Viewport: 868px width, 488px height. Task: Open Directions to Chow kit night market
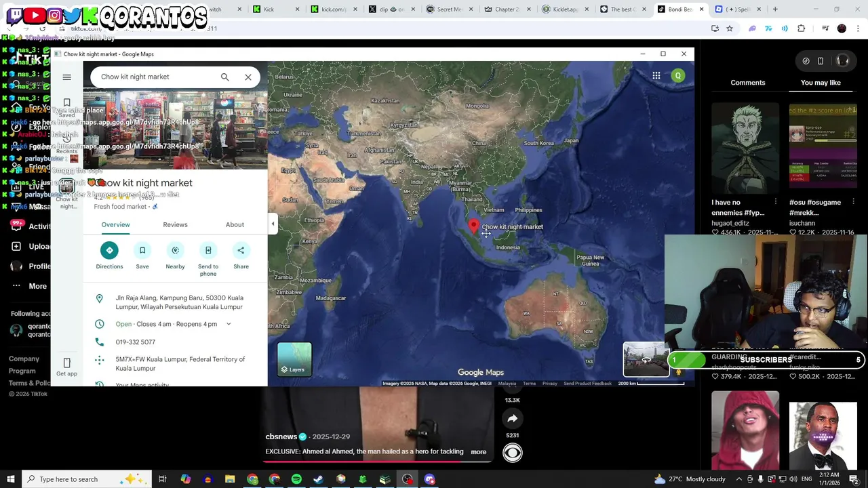[x=109, y=256]
